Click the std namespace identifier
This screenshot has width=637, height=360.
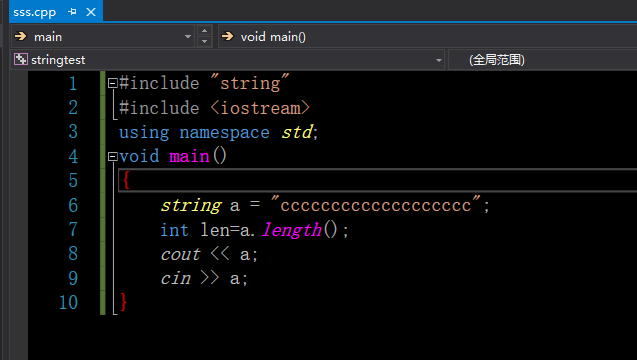[x=297, y=132]
